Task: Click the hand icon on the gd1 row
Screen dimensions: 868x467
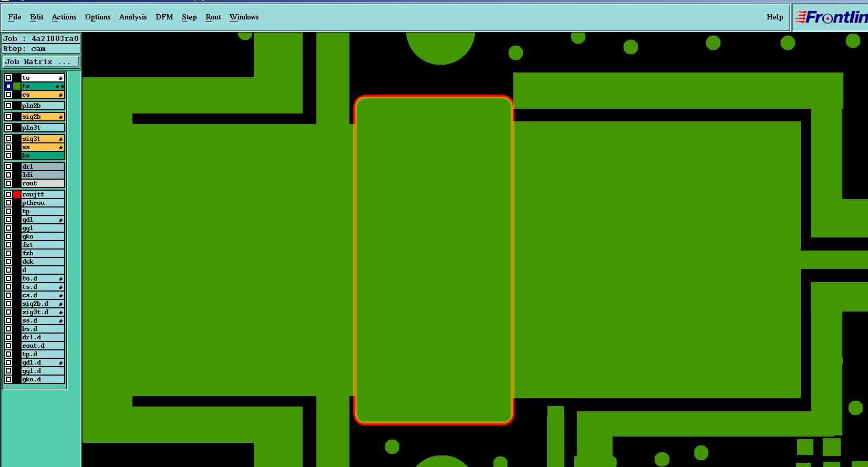Action: [61, 220]
